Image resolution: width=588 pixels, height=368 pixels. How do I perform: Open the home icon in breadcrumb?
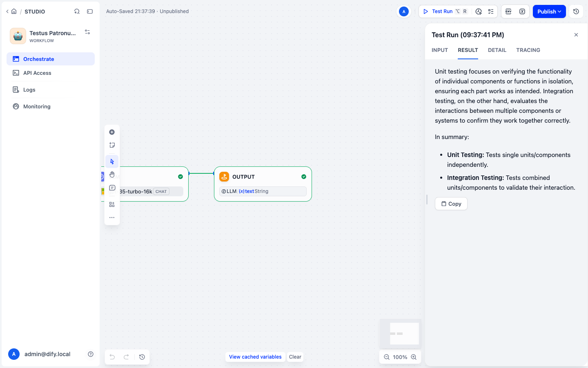point(14,11)
